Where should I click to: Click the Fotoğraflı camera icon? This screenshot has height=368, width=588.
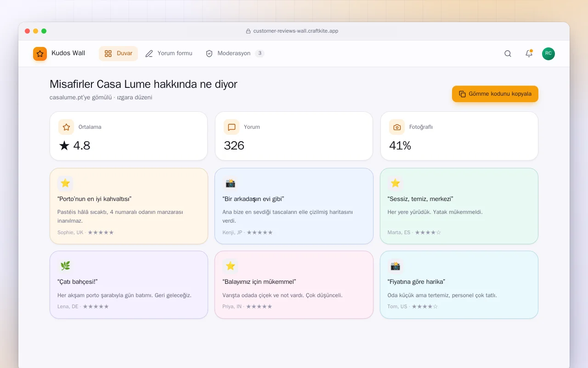[x=397, y=127]
